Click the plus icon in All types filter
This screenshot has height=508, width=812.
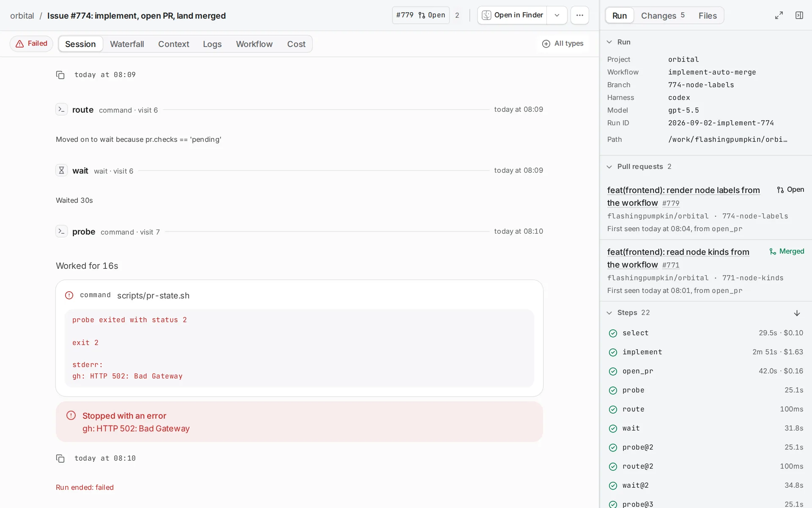tap(546, 44)
